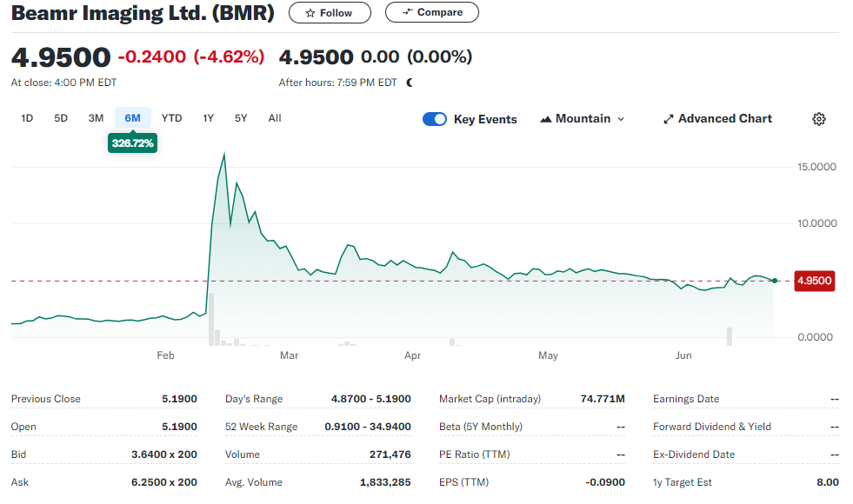Select the 5Y time range tab
Image resolution: width=853 pixels, height=504 pixels.
pyautogui.click(x=241, y=118)
